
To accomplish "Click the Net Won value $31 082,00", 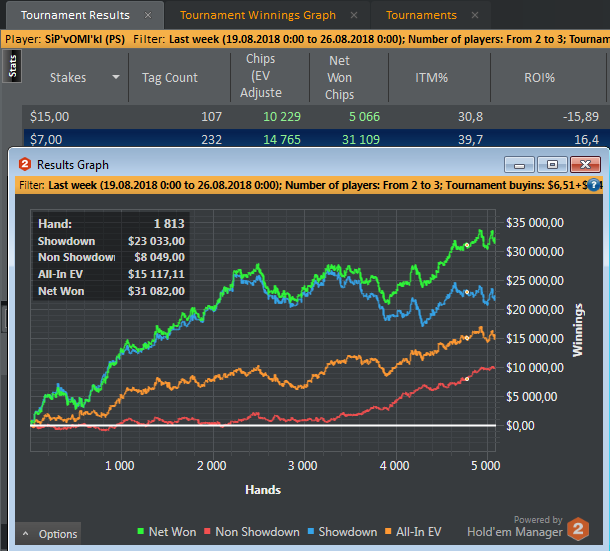I will (156, 291).
